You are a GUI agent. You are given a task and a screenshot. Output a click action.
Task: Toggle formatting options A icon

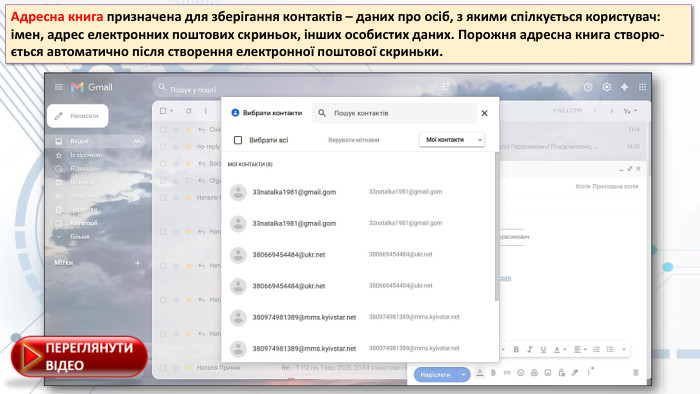click(479, 372)
